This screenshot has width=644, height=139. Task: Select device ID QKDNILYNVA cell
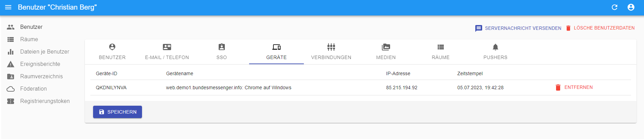(111, 88)
